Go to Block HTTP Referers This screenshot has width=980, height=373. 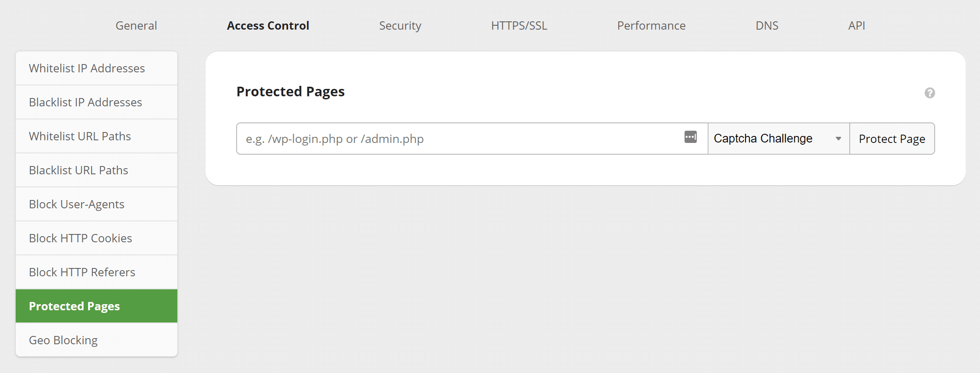pyautogui.click(x=96, y=272)
